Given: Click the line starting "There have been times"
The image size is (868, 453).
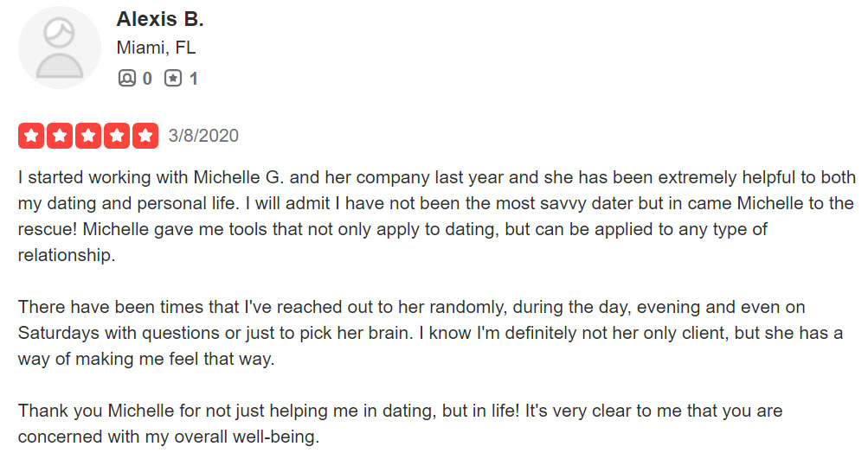Looking at the screenshot, I should click(411, 307).
